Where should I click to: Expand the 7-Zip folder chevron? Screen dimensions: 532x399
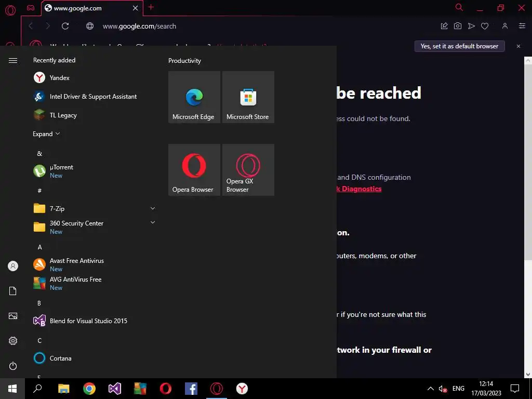pyautogui.click(x=153, y=208)
